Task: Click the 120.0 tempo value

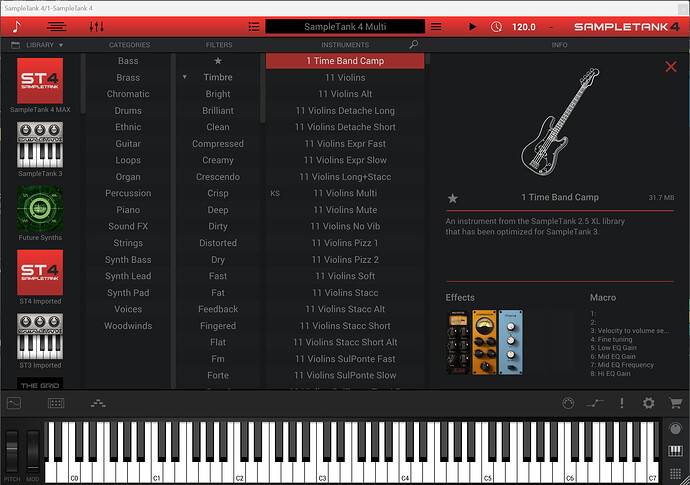Action: pos(524,27)
